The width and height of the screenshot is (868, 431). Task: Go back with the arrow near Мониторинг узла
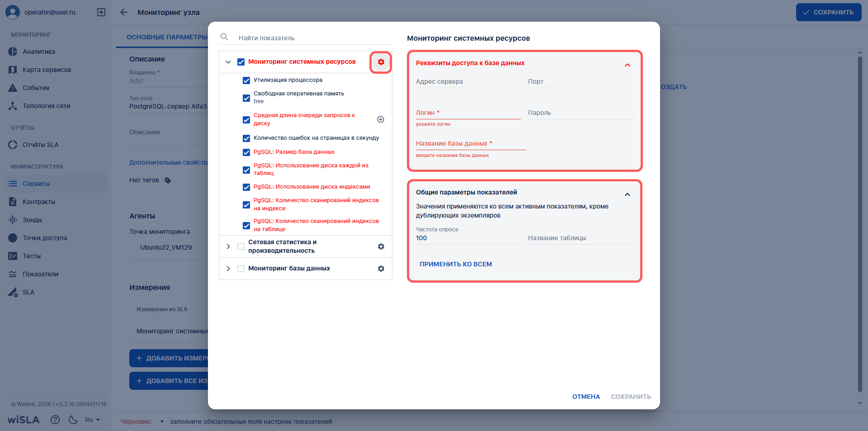coord(124,12)
